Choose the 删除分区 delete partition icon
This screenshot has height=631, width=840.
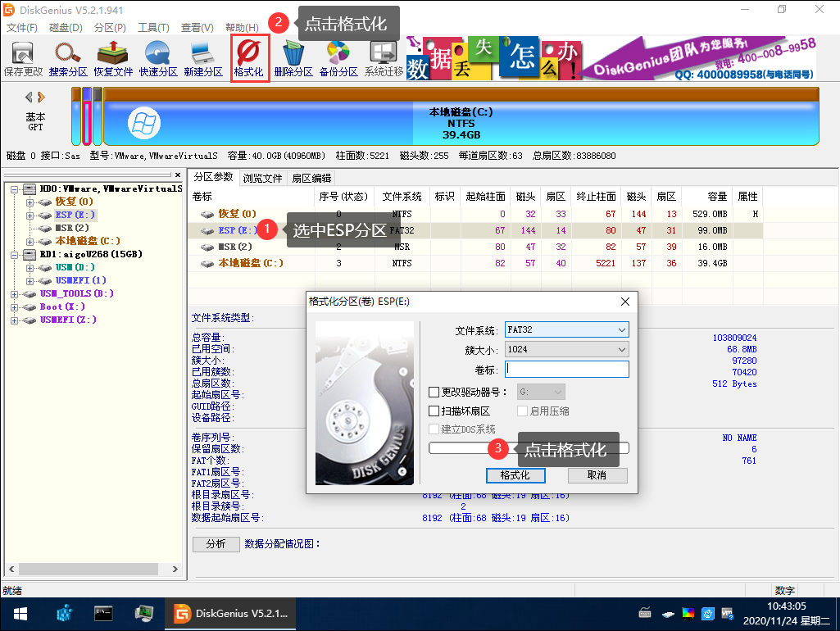[x=293, y=59]
